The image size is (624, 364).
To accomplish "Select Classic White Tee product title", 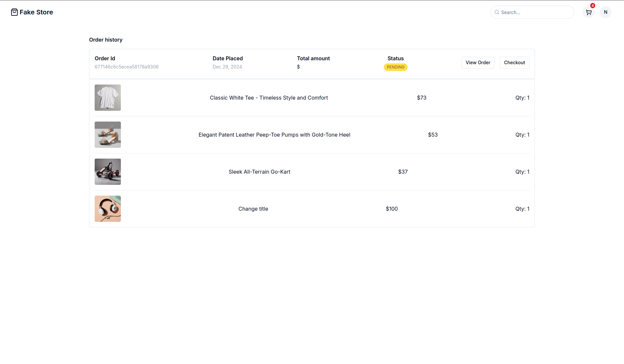I will 269,98.
